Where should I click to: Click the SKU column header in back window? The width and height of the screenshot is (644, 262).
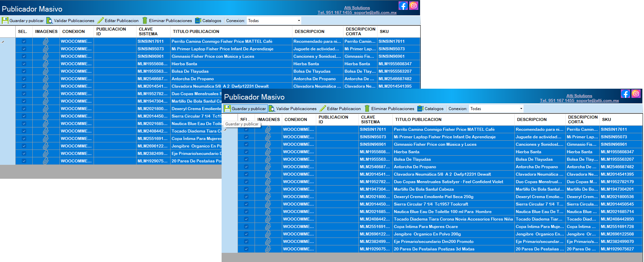[x=384, y=32]
